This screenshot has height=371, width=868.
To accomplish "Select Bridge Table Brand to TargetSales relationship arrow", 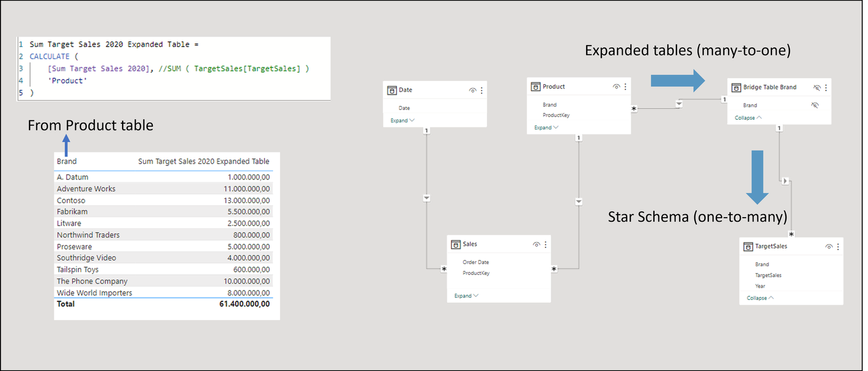I will click(x=785, y=181).
